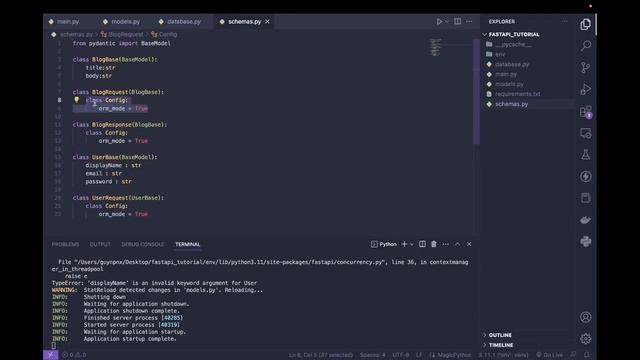Viewport: 640px width, 360px height.
Task: Open the Remote Explorer view icon
Action: pyautogui.click(x=585, y=133)
